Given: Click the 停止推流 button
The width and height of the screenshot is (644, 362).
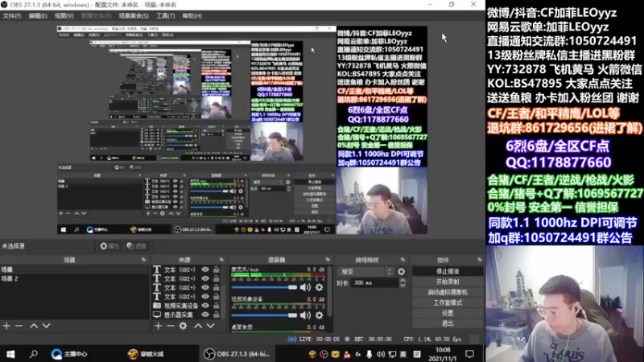Looking at the screenshot, I should click(x=448, y=271).
